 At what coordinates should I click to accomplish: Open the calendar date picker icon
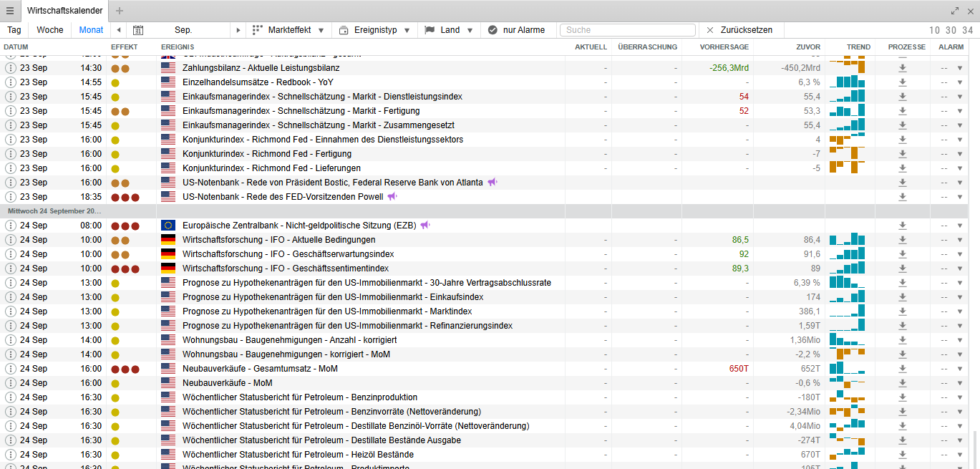139,30
